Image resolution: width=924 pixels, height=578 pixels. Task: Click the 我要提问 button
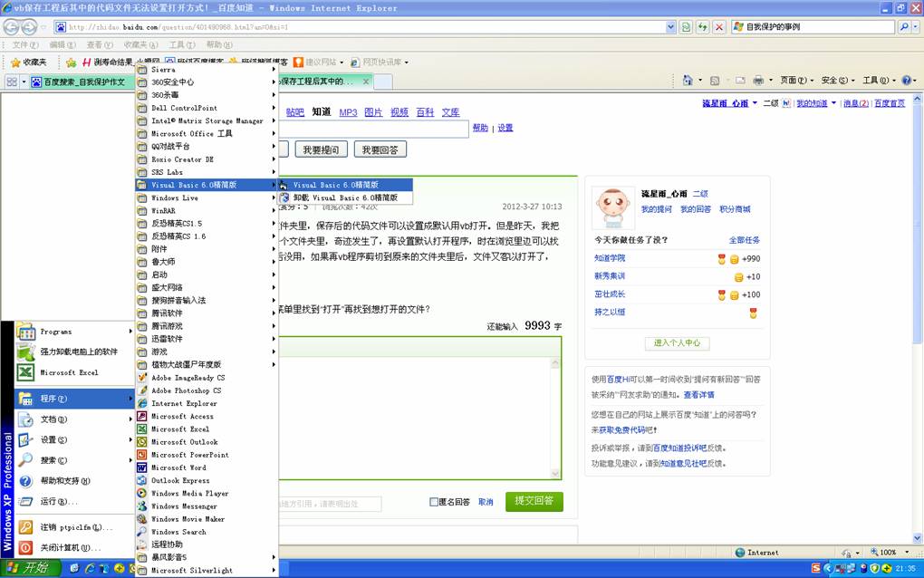(x=322, y=149)
